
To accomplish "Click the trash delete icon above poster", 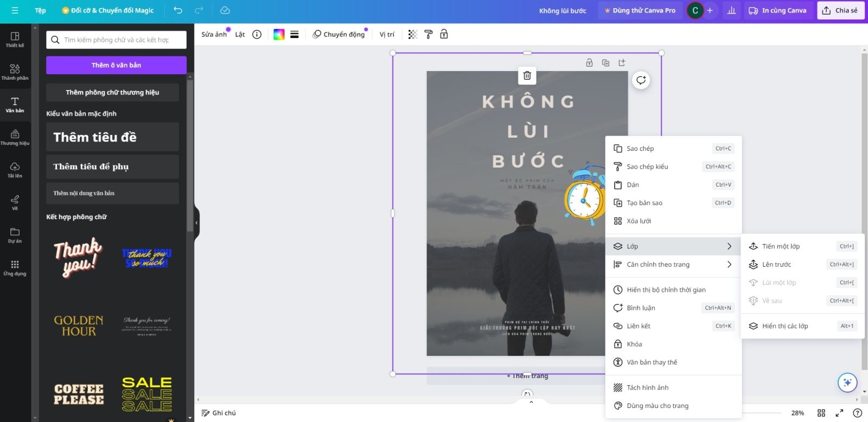I will pos(527,75).
